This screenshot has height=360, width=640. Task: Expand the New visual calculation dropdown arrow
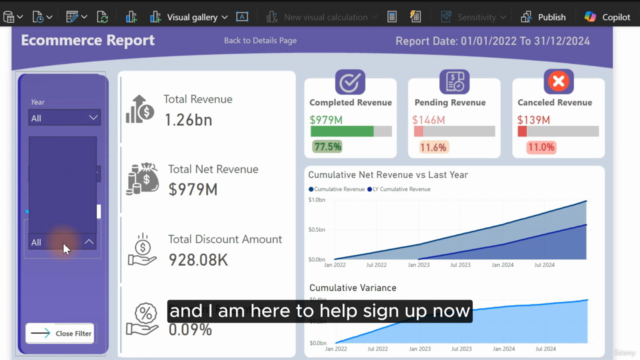coord(374,18)
